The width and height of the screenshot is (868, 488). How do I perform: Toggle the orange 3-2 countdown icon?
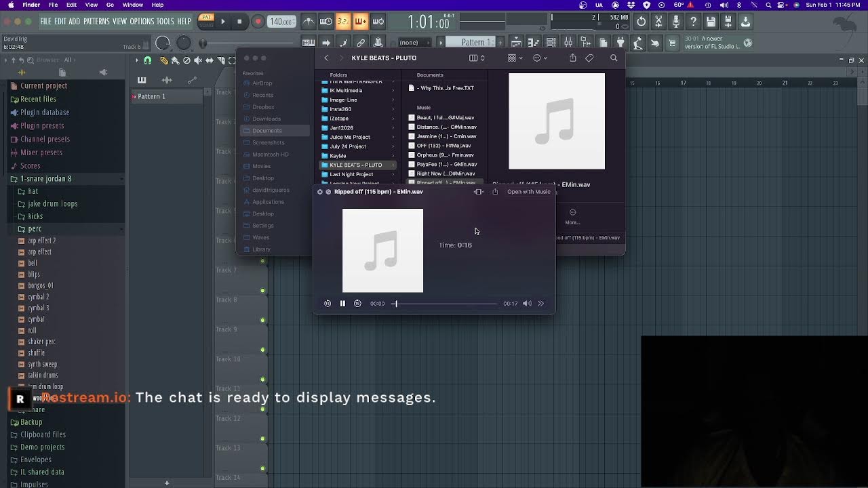pyautogui.click(x=343, y=22)
